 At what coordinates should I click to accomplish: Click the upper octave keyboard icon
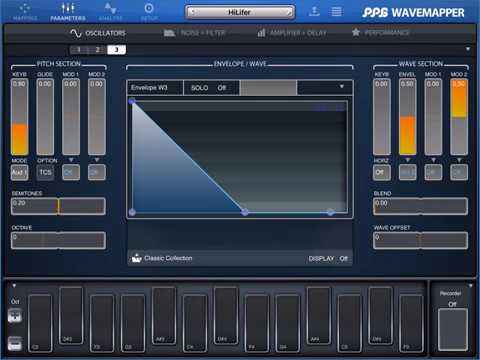[x=15, y=315]
